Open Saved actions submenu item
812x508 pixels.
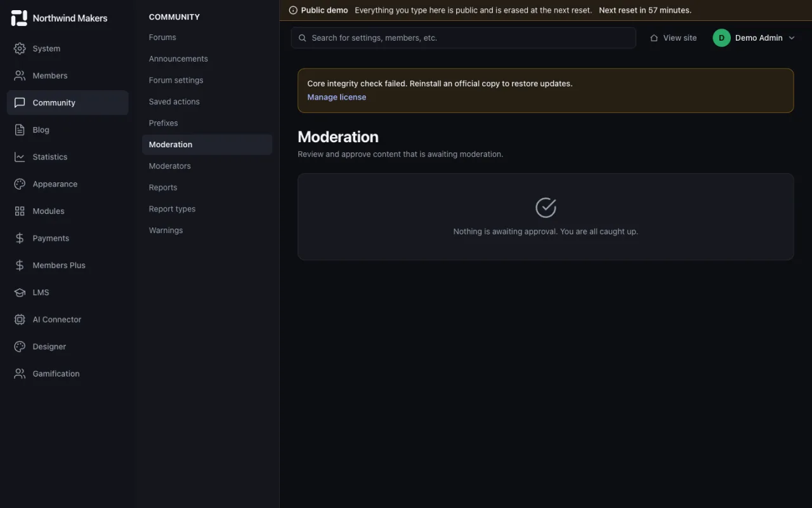point(207,102)
